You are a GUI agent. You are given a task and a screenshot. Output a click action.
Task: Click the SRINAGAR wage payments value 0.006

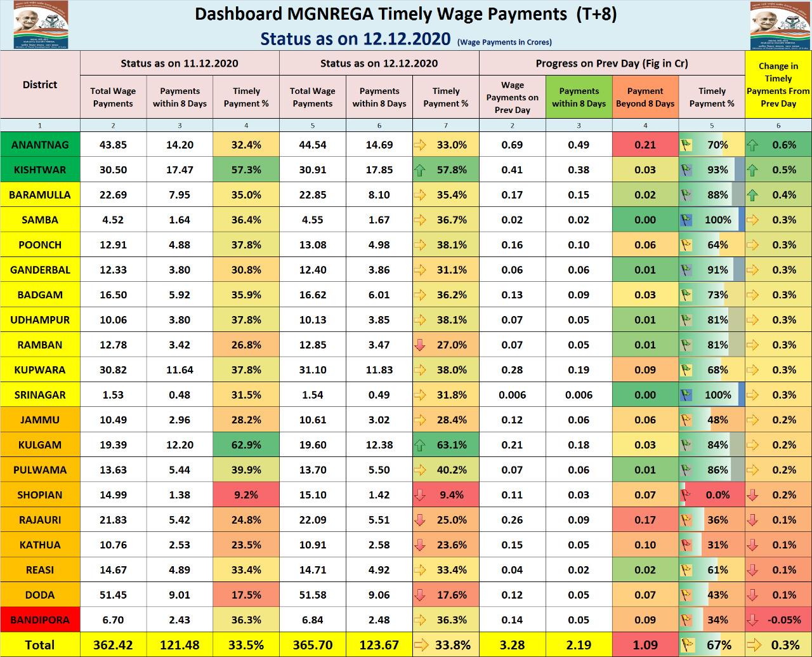(x=513, y=395)
